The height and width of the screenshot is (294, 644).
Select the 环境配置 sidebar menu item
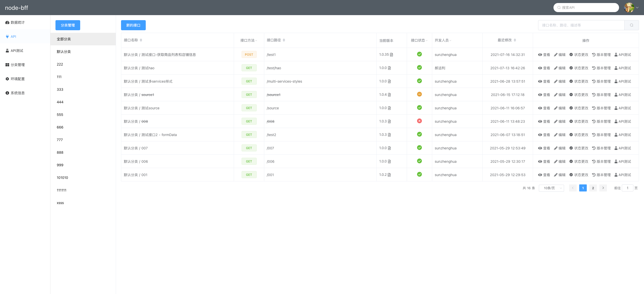click(x=15, y=79)
